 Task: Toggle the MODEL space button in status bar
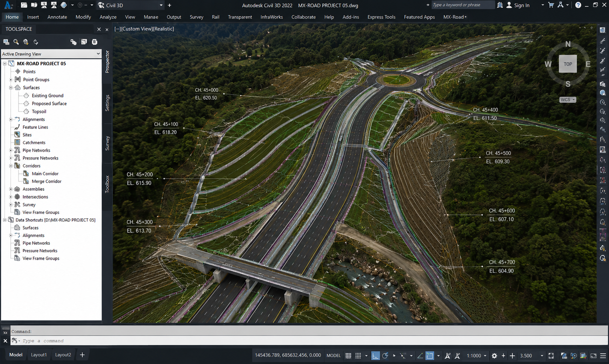(x=333, y=355)
